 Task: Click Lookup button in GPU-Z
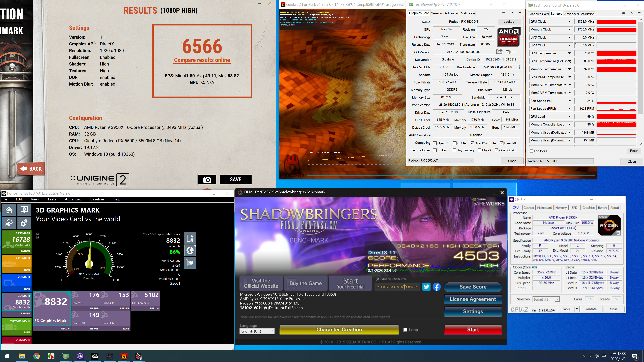[x=509, y=22]
